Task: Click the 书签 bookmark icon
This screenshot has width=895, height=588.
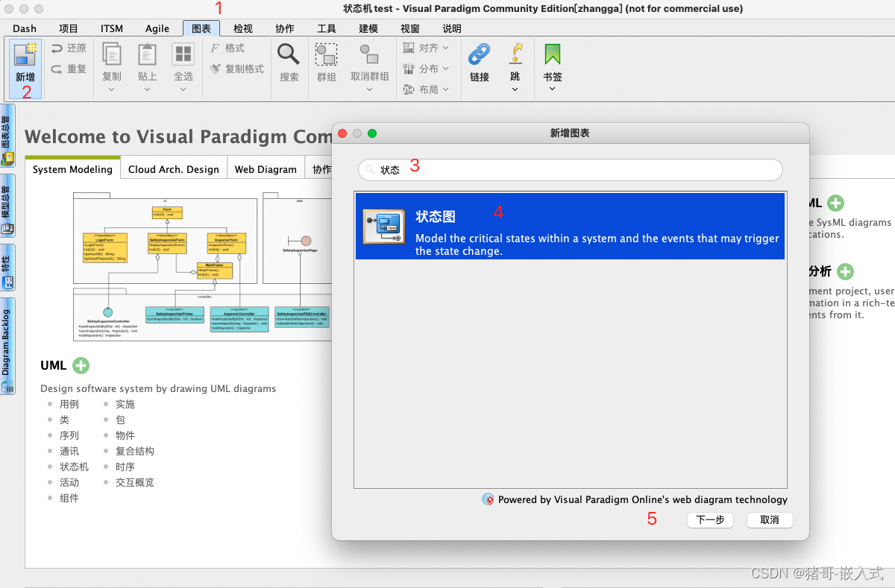Action: click(x=552, y=54)
